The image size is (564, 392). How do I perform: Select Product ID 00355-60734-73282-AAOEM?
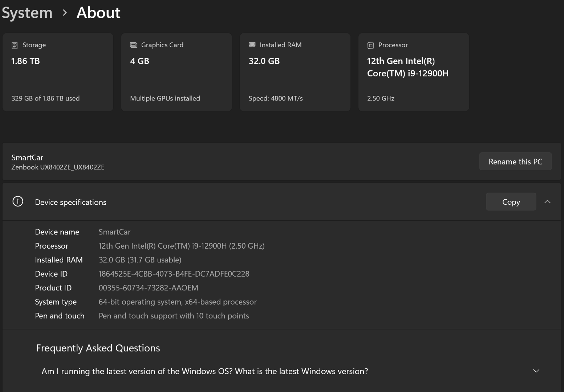point(148,288)
